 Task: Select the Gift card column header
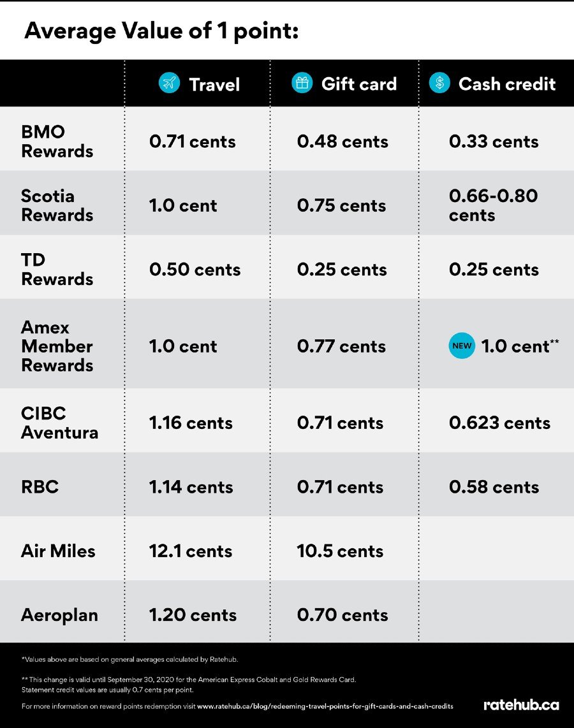344,84
